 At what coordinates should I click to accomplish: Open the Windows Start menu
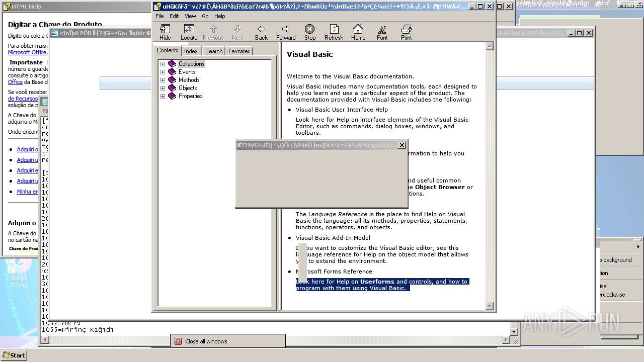coord(14,355)
